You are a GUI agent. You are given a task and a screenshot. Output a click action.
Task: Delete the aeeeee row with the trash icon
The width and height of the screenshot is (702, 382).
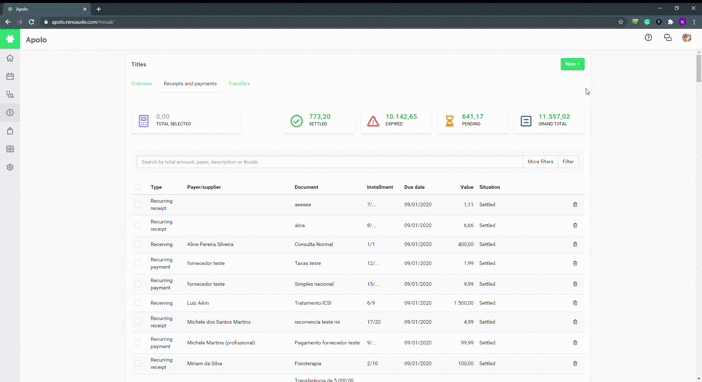tap(575, 205)
